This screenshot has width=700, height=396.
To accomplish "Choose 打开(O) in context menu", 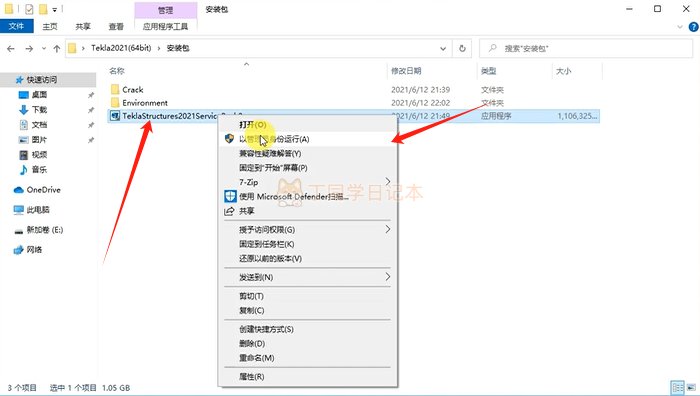I will click(x=308, y=125).
